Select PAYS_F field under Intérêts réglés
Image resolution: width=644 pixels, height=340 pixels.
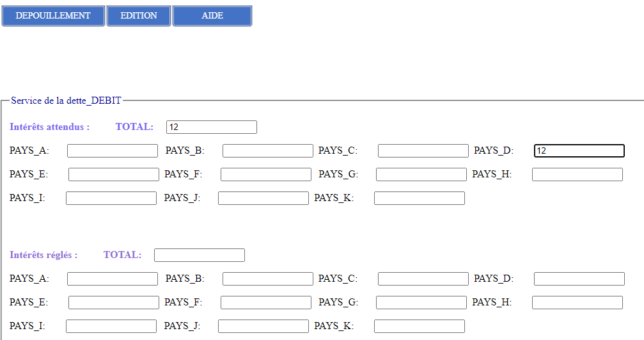click(x=265, y=303)
